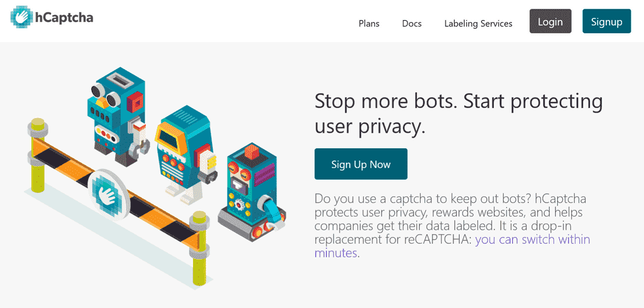Click the Sign Up Now button

tap(360, 164)
